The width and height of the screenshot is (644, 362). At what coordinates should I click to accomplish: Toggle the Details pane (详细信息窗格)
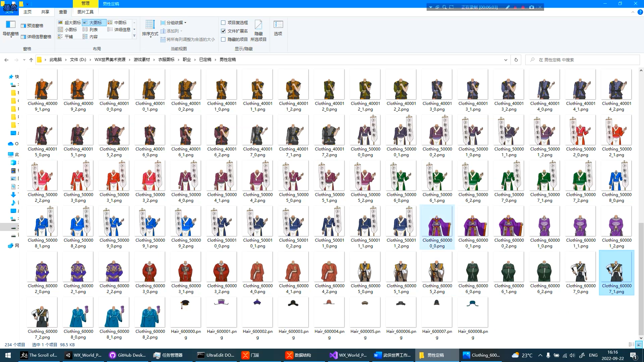[36, 37]
